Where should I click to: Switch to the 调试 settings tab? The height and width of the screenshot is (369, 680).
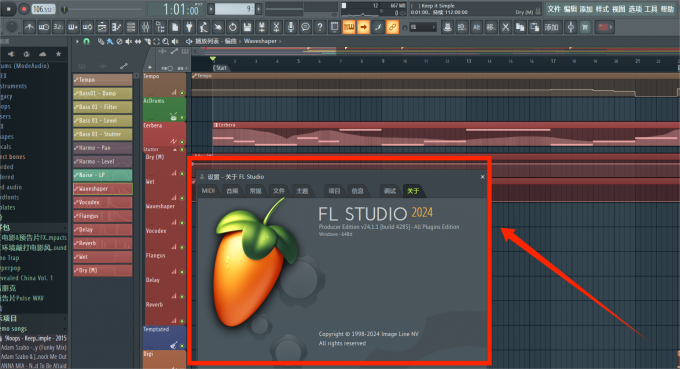point(389,191)
